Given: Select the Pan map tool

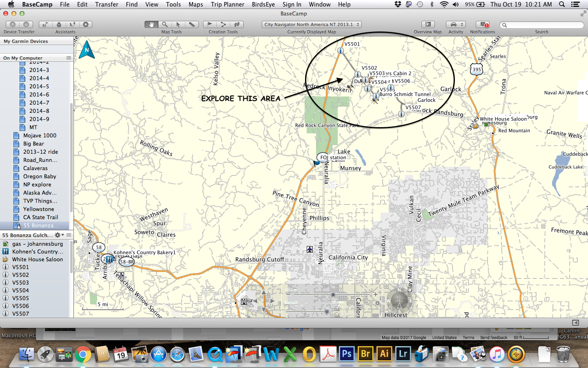Looking at the screenshot, I should [151, 24].
